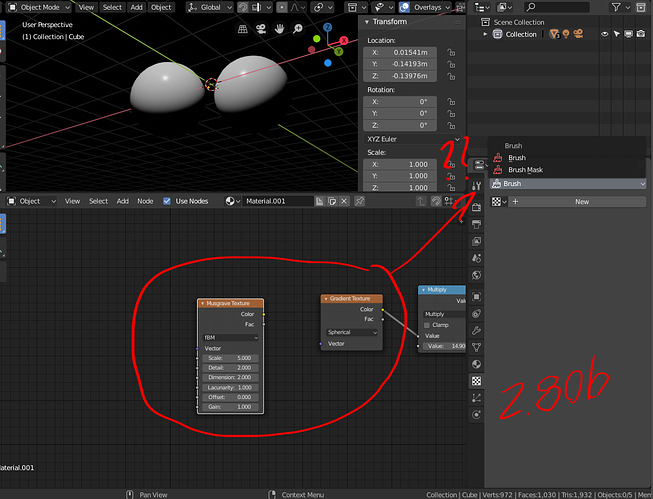Click the X axis on the navigation gizmo
This screenshot has width=653, height=499.
pos(344,40)
